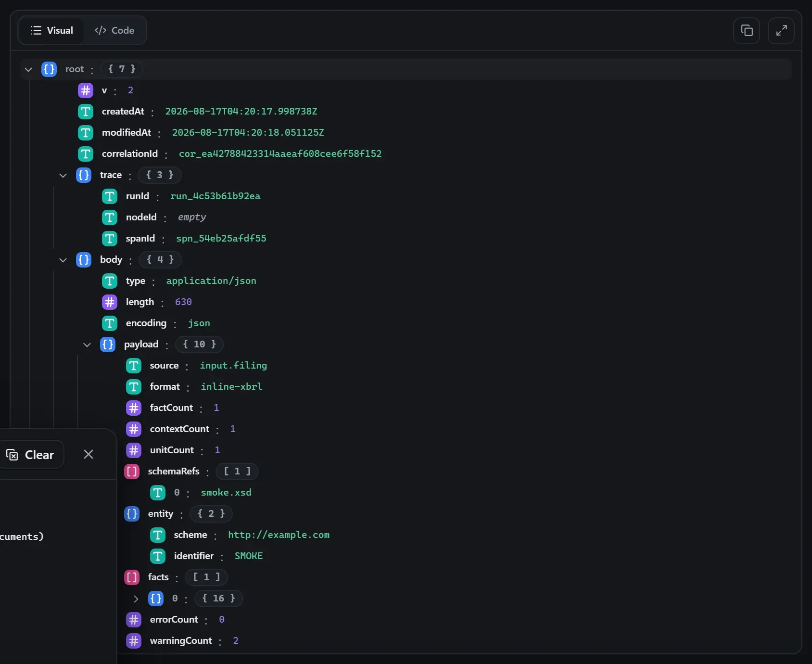
Task: Click the number icon beside errorCount
Action: click(134, 620)
